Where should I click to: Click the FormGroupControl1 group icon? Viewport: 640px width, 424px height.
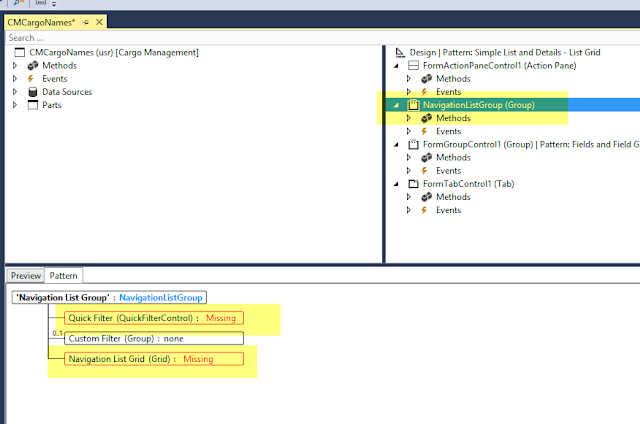pyautogui.click(x=413, y=144)
